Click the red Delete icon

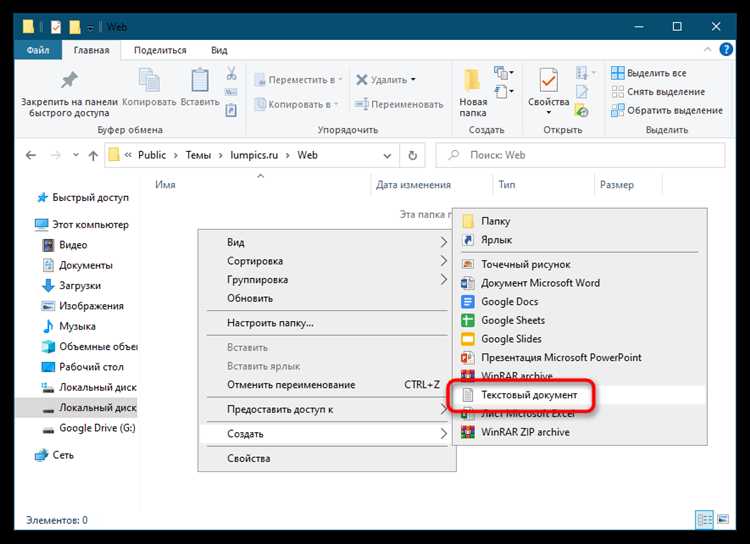click(x=361, y=79)
